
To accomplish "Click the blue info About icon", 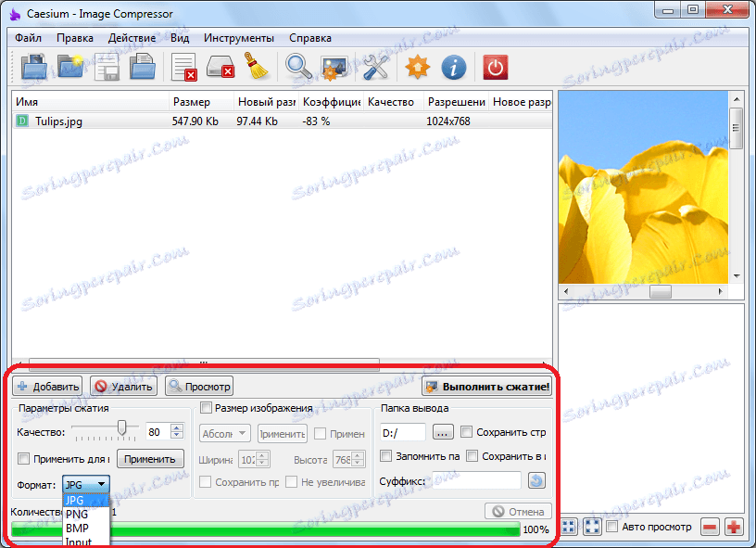I will coord(454,67).
